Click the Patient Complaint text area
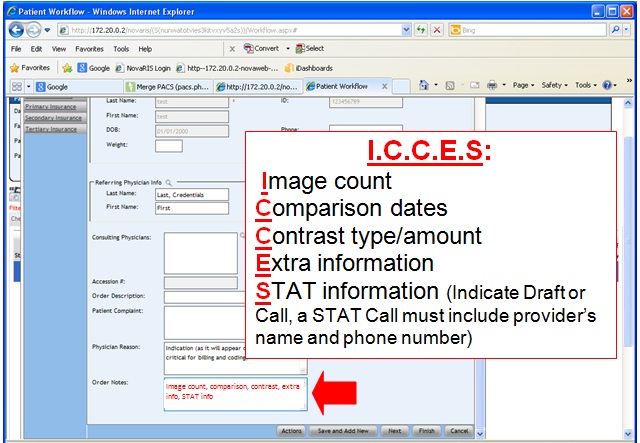This screenshot has height=443, width=640. (x=205, y=323)
